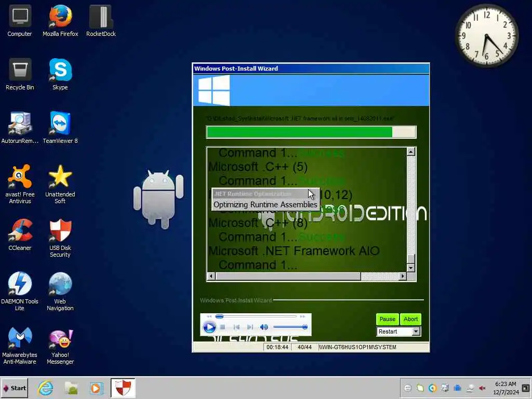Click the elapsed time 00:18:44 status
This screenshot has width=532, height=399.
coord(277,347)
